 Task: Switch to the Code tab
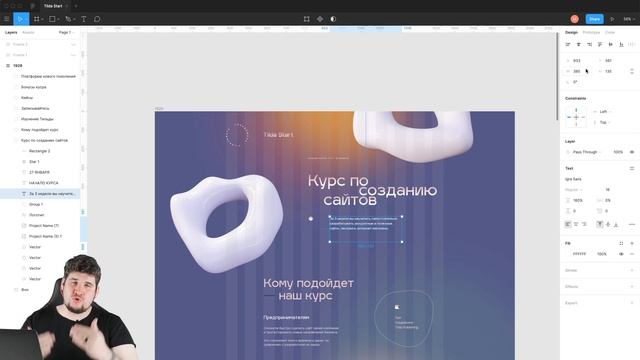(610, 32)
